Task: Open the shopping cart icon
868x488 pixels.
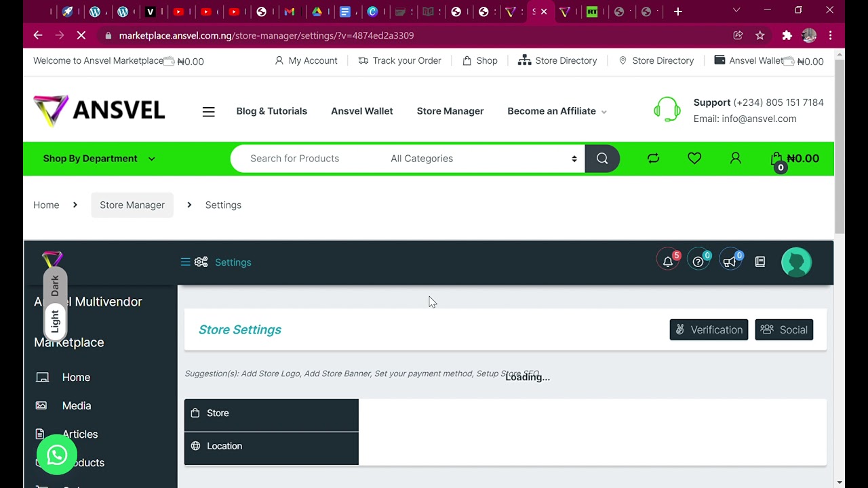Action: coord(777,160)
